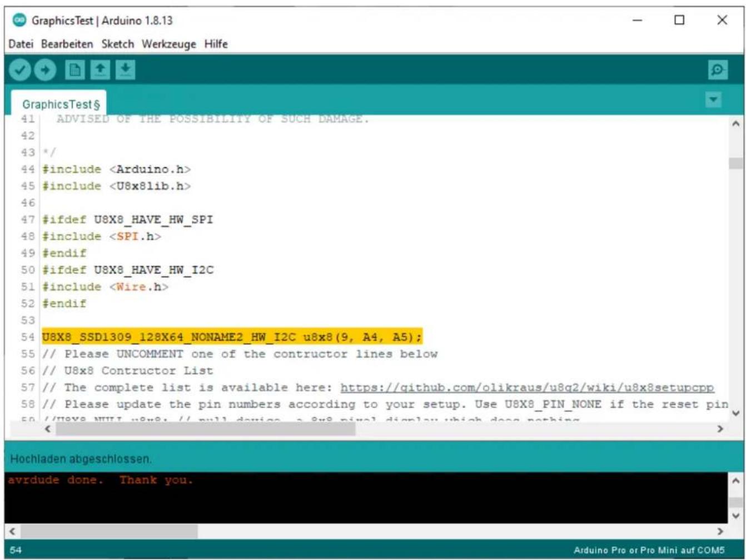
Task: Click 'Please UNCOMMENT one of' comment line
Action: pyautogui.click(x=240, y=354)
